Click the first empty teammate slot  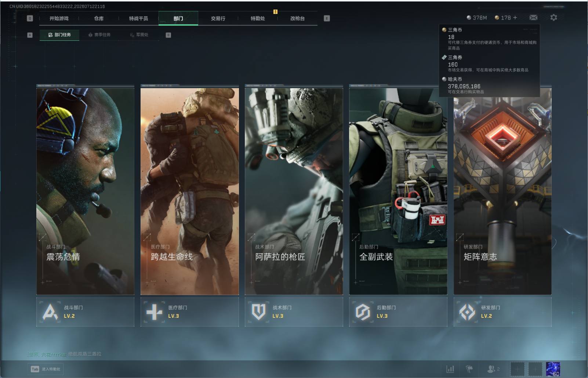pyautogui.click(x=517, y=369)
